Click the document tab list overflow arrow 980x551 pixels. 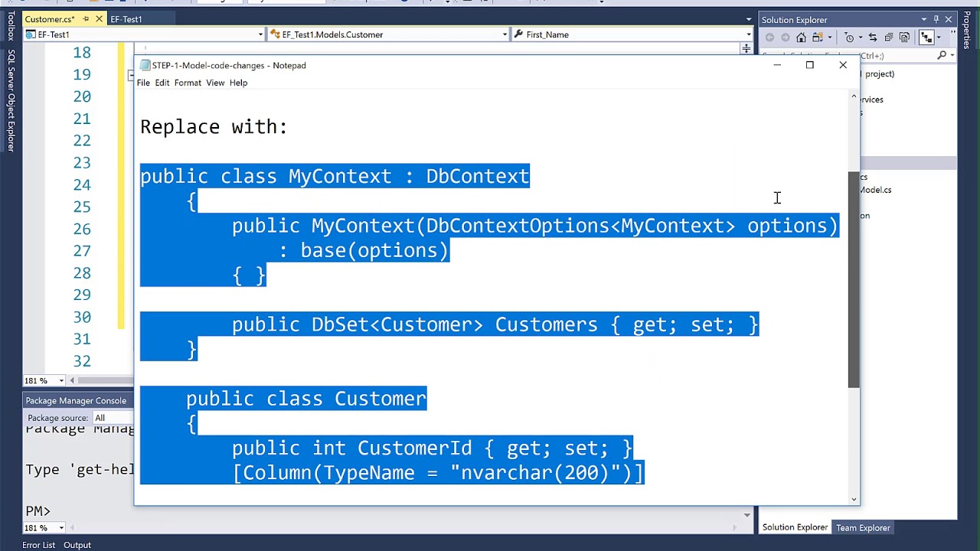coord(749,19)
